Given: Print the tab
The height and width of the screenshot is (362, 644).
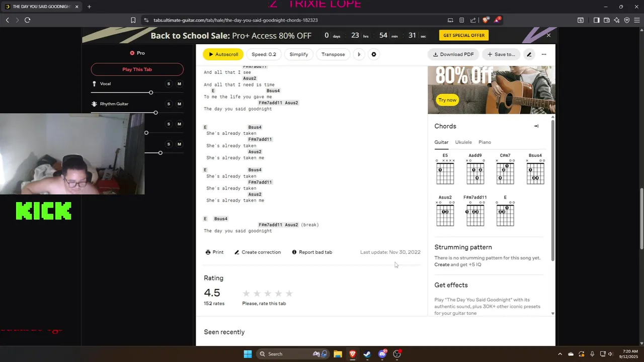Looking at the screenshot, I should coord(214,252).
